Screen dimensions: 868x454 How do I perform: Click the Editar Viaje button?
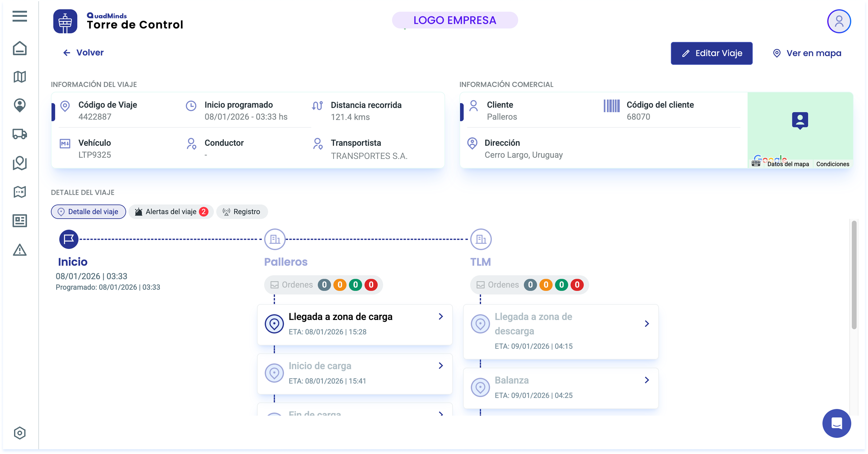point(711,53)
